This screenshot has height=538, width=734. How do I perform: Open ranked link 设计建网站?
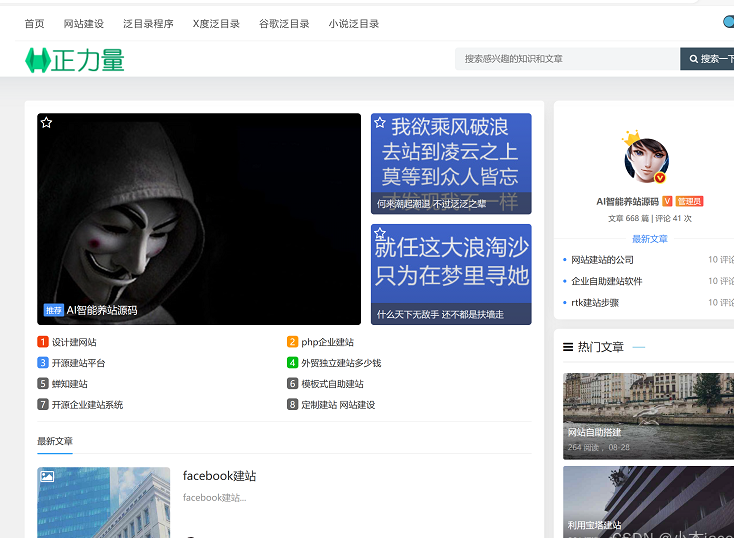coord(74,342)
